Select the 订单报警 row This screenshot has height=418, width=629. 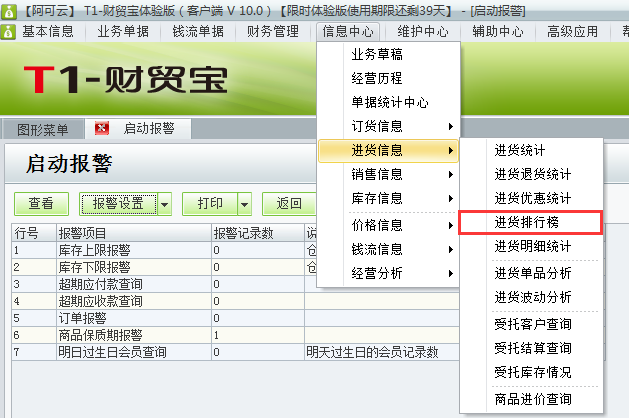point(235,318)
